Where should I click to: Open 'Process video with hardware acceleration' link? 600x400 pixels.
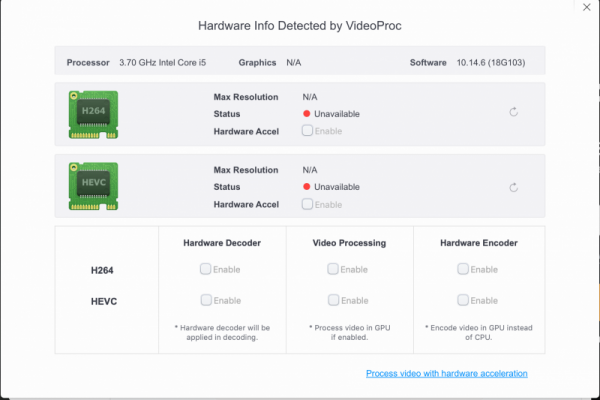pos(446,373)
